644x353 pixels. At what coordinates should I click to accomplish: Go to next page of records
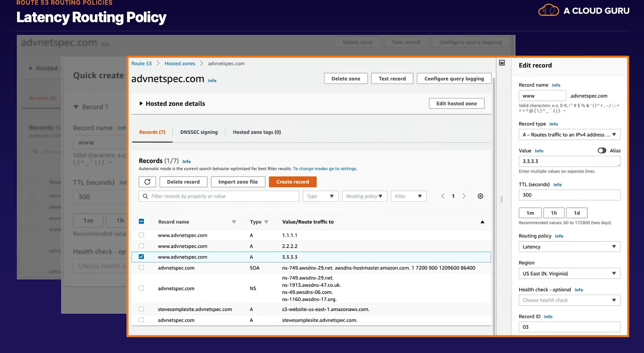pos(464,196)
